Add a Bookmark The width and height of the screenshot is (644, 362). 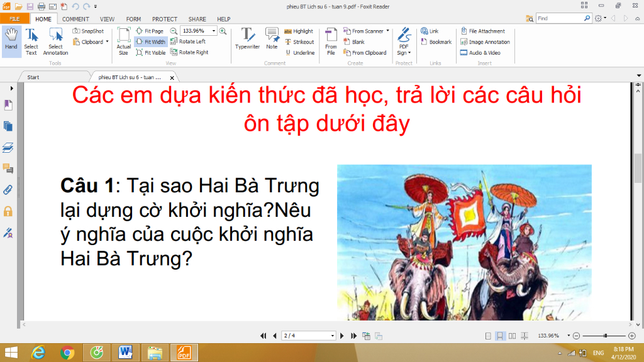(436, 42)
